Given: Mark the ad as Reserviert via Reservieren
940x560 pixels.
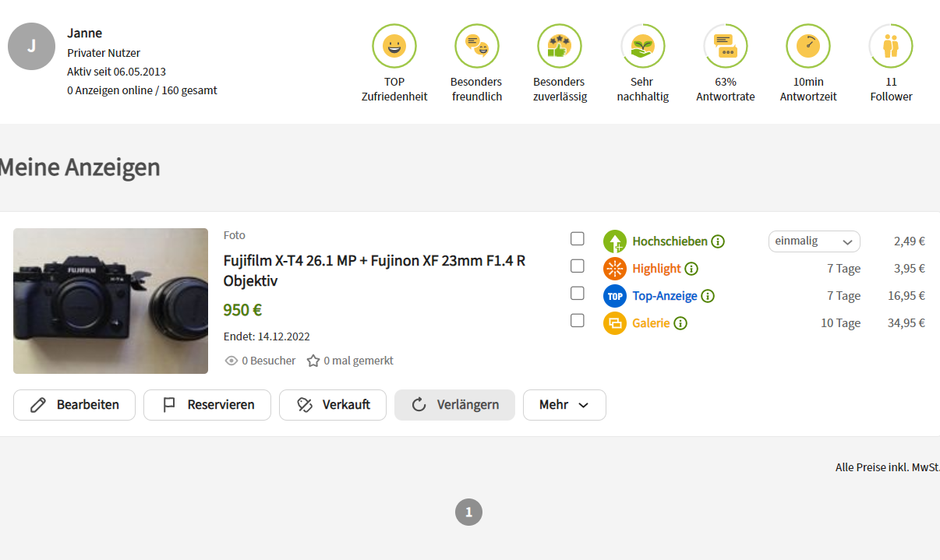Looking at the screenshot, I should coord(207,405).
